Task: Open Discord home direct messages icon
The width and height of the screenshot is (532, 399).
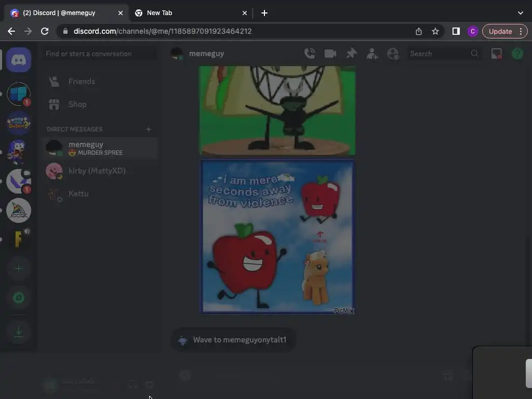Action: [x=19, y=60]
